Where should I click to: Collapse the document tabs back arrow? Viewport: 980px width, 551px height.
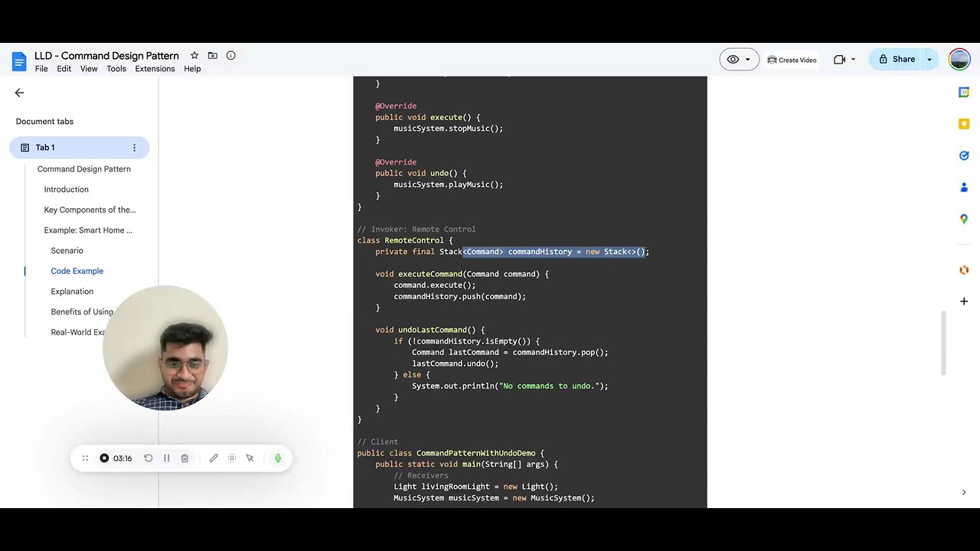tap(19, 93)
